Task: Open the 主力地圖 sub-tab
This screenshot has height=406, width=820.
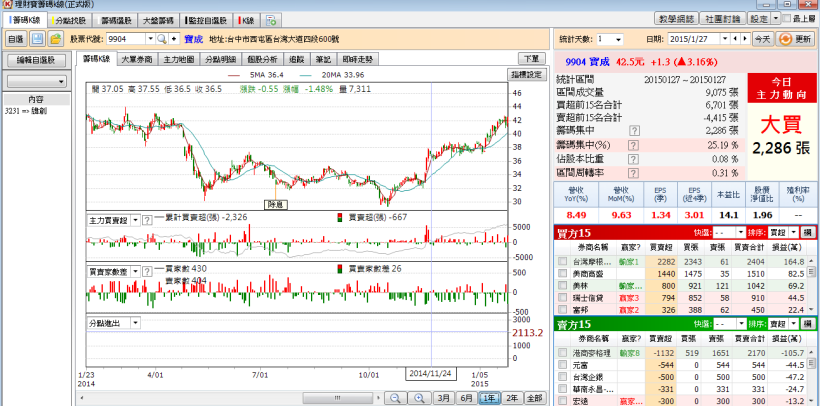Action: point(179,59)
